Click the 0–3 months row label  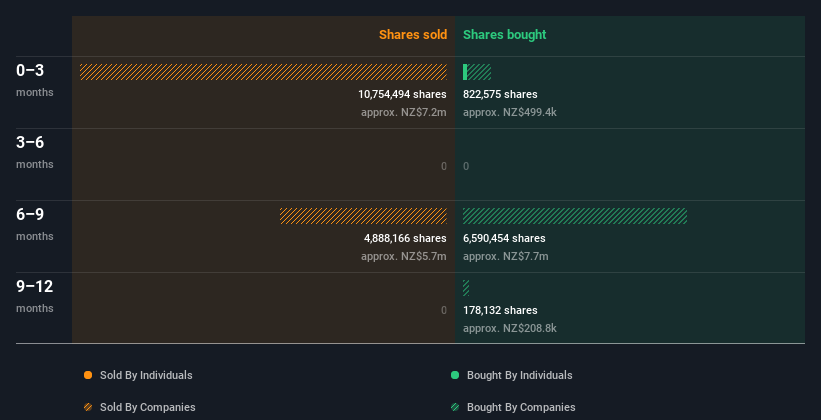coord(35,80)
